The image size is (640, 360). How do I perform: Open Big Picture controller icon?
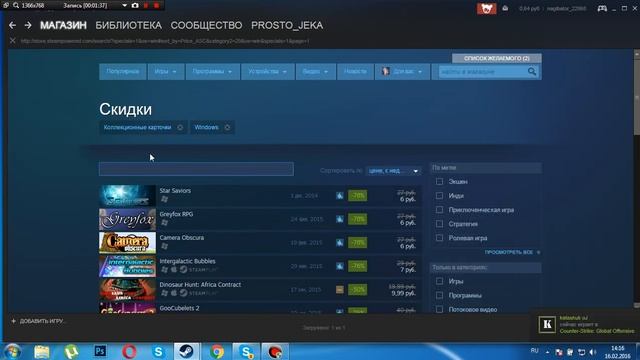[x=602, y=8]
